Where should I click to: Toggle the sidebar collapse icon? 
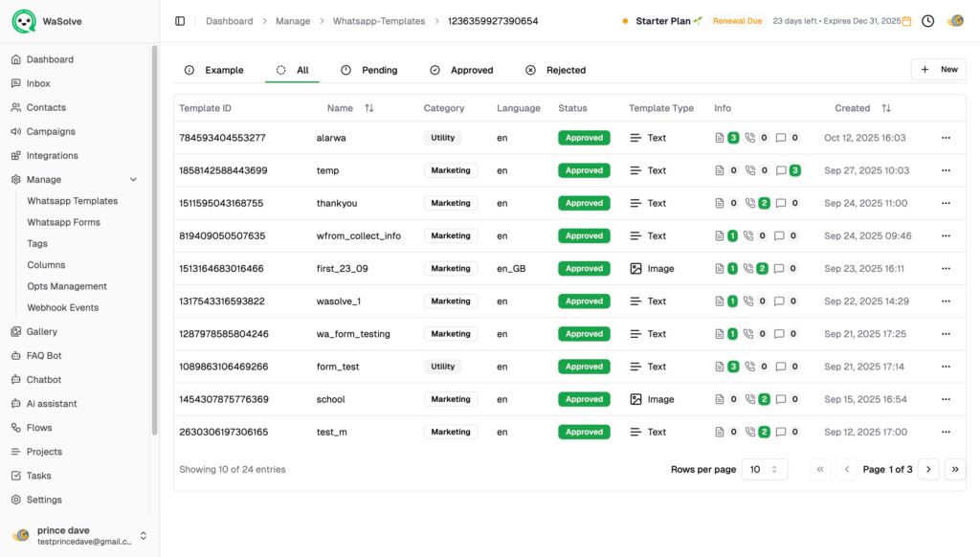(180, 21)
